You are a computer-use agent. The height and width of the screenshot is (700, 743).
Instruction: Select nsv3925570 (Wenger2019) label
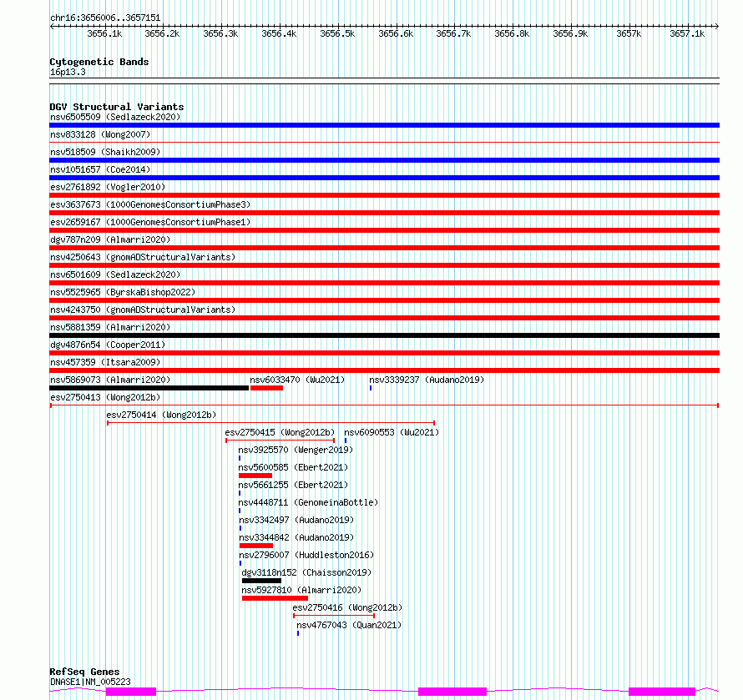tap(296, 450)
